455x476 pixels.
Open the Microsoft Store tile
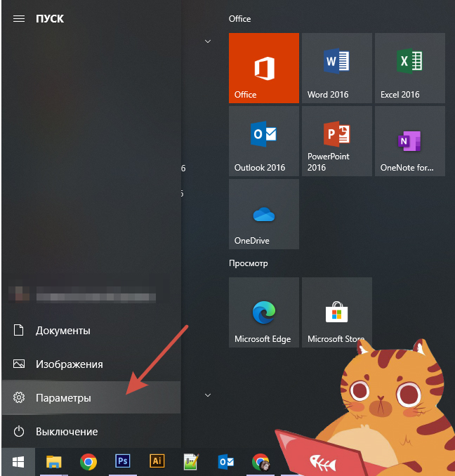[336, 312]
